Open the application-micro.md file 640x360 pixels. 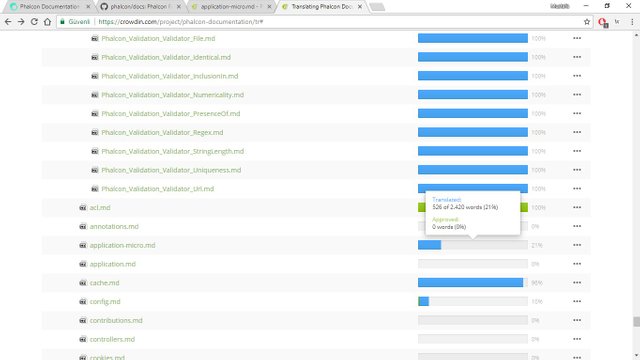click(122, 245)
